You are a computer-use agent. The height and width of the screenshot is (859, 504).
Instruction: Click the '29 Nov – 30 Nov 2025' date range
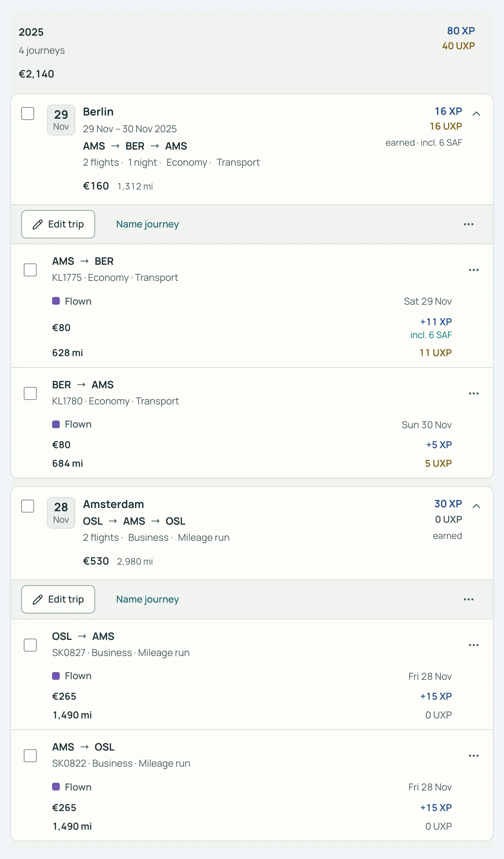pyautogui.click(x=130, y=129)
